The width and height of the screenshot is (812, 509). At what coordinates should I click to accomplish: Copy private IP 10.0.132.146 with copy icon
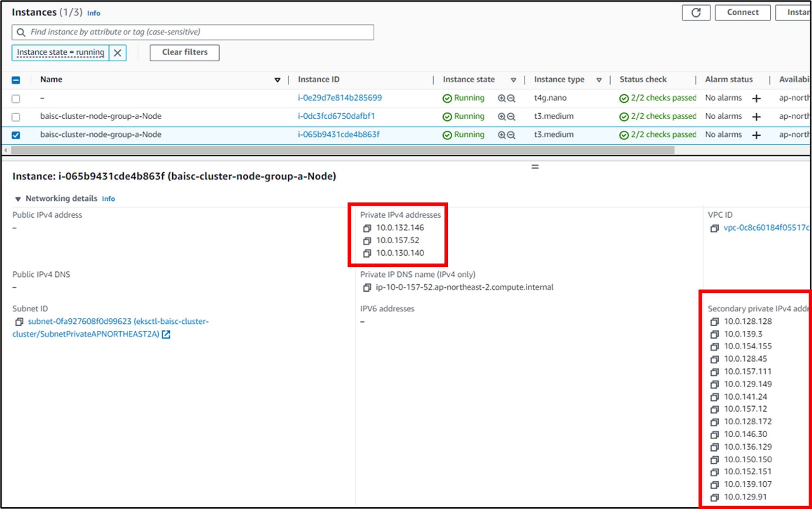point(367,228)
